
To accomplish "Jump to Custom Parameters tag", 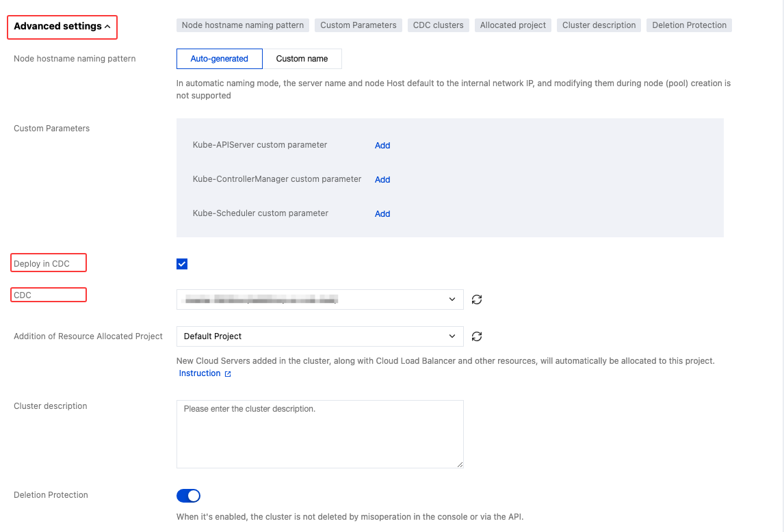I will tap(358, 25).
